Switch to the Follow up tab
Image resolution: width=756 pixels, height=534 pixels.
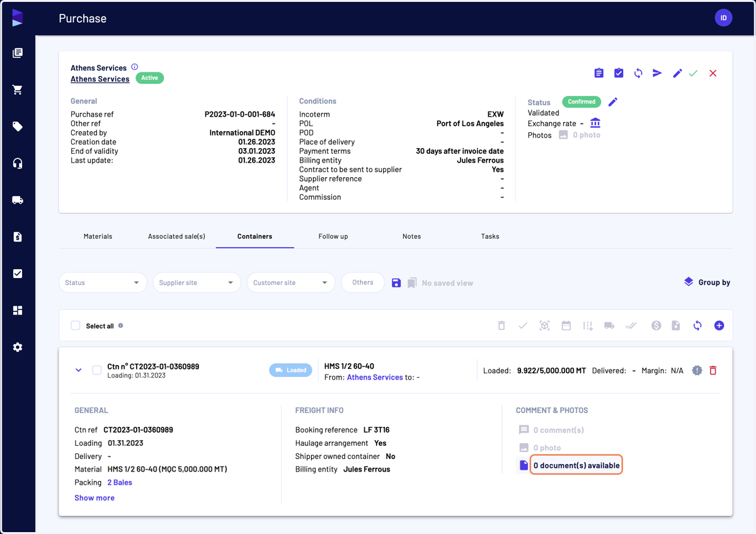[x=333, y=236]
